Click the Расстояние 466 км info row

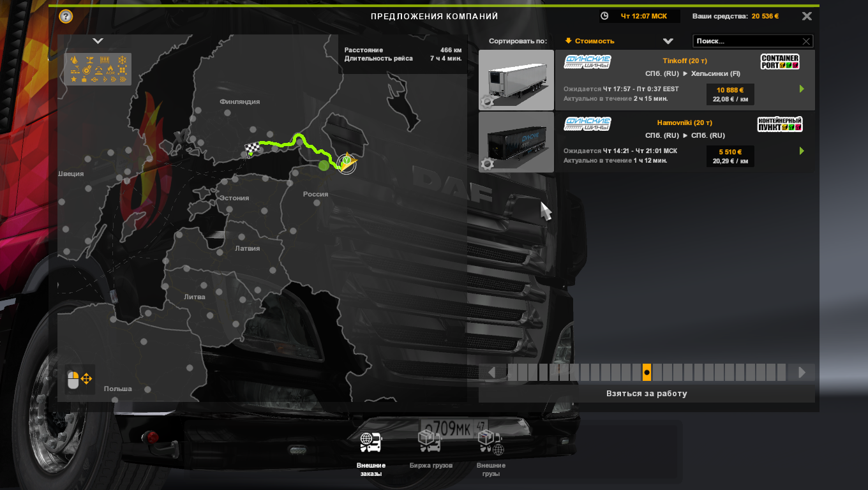click(402, 50)
